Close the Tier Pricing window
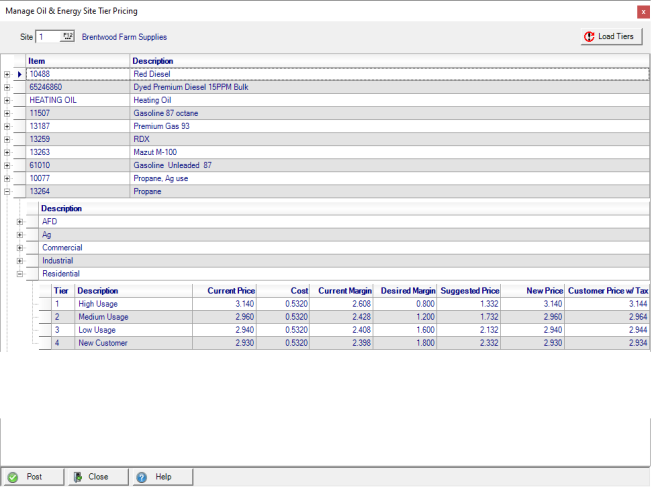Image resolution: width=652 pixels, height=487 pixels. 641,11
